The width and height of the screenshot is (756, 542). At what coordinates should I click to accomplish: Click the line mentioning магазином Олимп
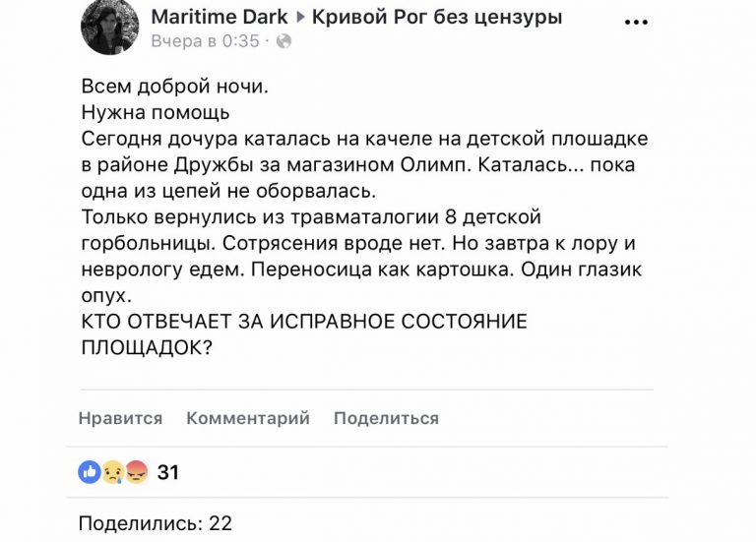click(358, 165)
